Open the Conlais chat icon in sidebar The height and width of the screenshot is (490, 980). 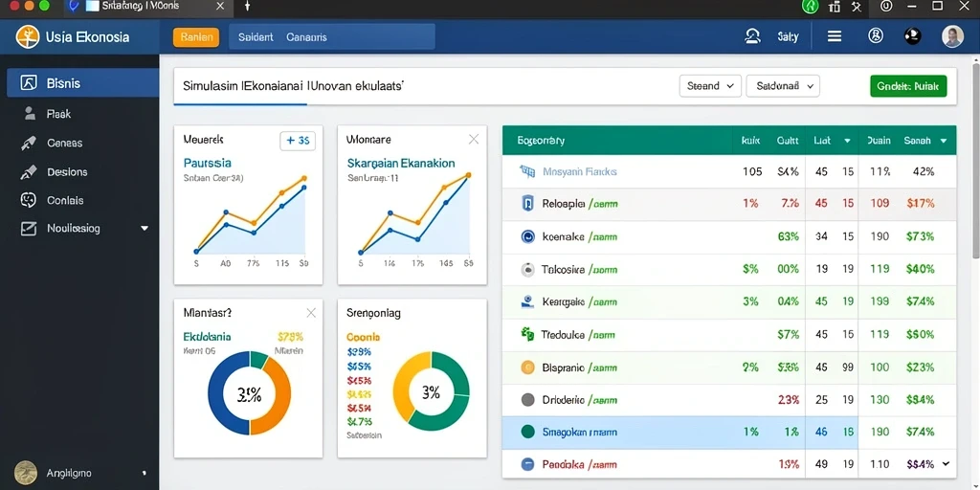[x=29, y=200]
